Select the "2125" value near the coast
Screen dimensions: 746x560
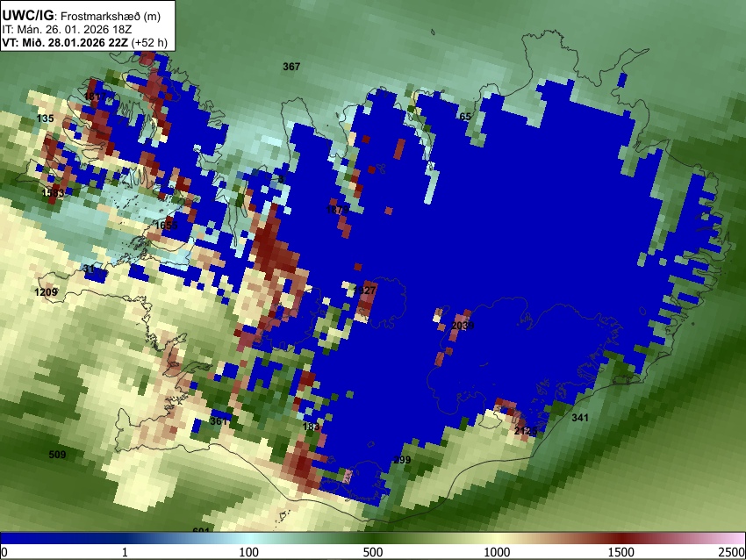click(x=526, y=431)
